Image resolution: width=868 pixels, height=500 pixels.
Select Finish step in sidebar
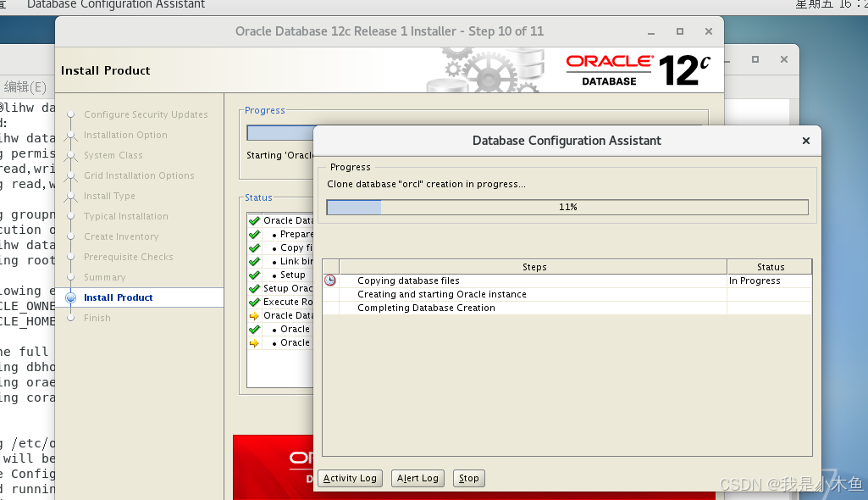click(x=97, y=318)
